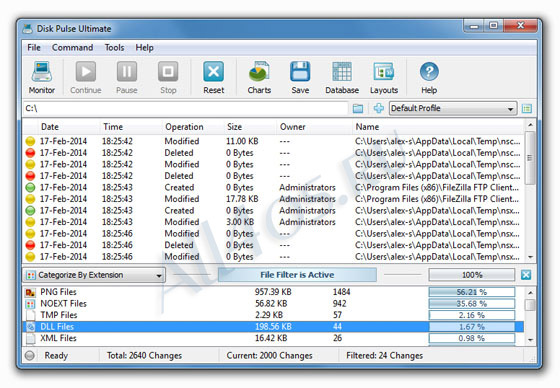Click the Continue play icon
This screenshot has width=560, height=388.
[x=86, y=72]
